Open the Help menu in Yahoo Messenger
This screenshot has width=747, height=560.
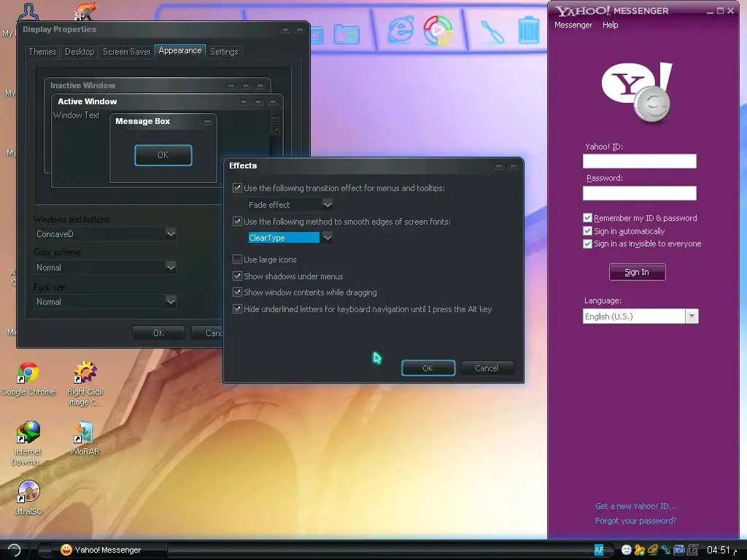611,25
